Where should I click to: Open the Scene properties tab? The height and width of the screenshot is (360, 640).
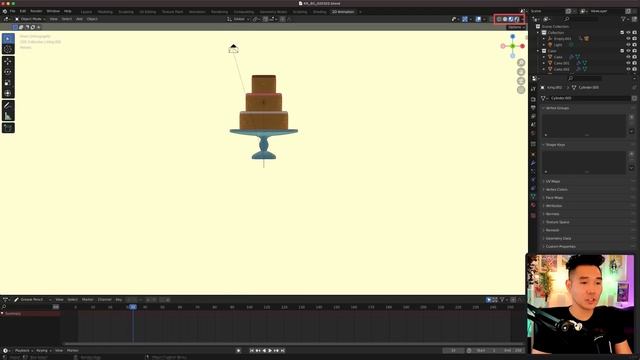click(x=533, y=125)
